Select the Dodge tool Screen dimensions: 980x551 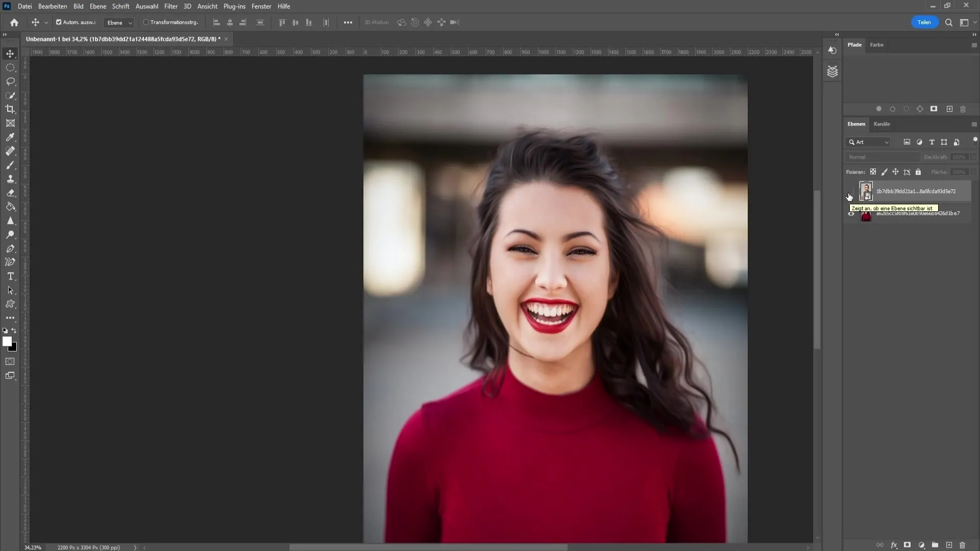click(x=10, y=235)
